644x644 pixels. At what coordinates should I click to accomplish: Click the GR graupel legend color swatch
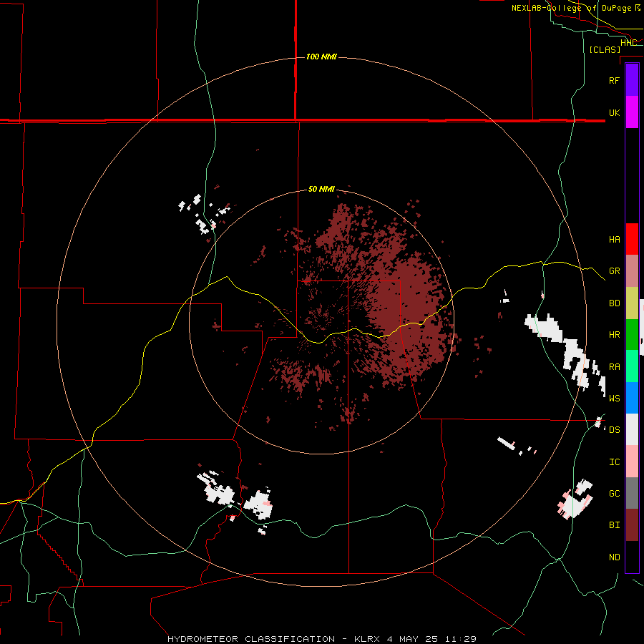coord(632,271)
